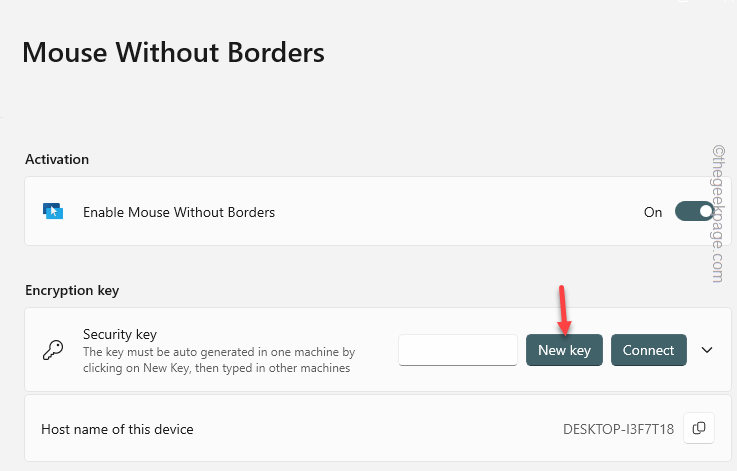This screenshot has width=737, height=471.
Task: Click the security key icon
Action: click(53, 350)
